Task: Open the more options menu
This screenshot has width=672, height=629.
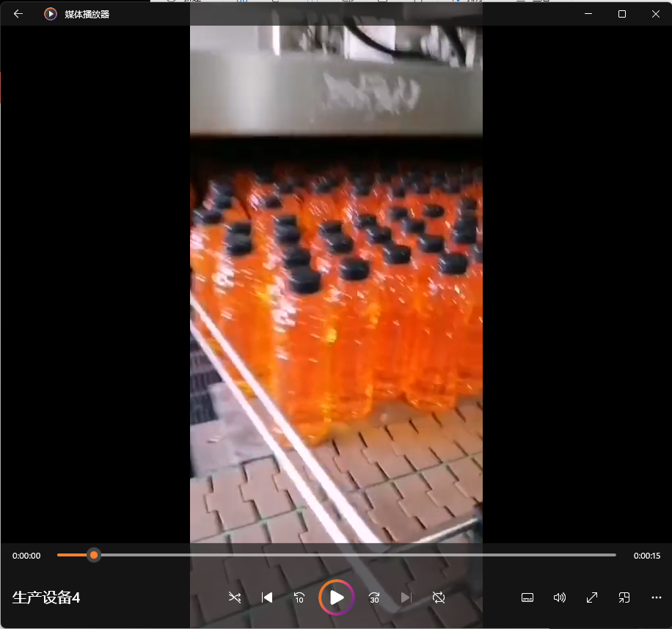Action: point(656,597)
